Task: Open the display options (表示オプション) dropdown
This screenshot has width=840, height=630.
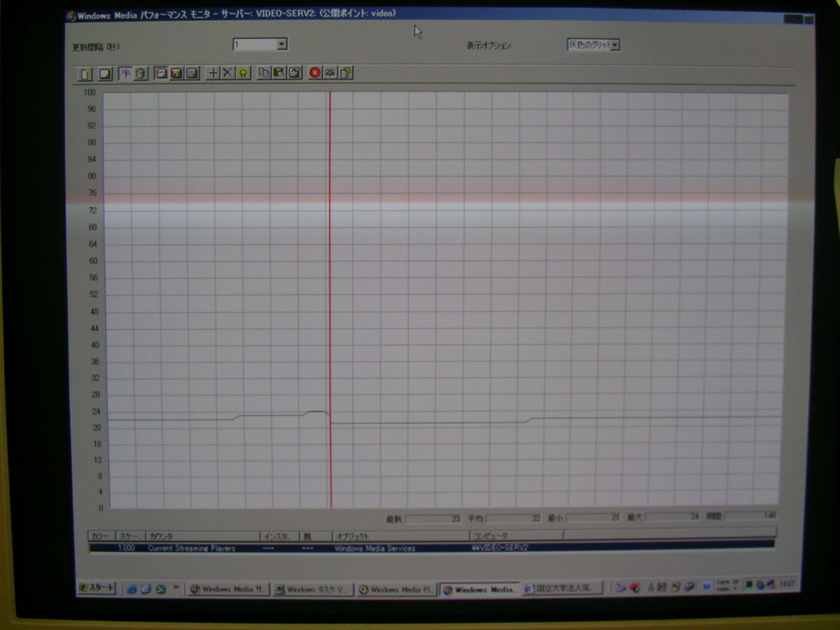Action: pos(615,45)
